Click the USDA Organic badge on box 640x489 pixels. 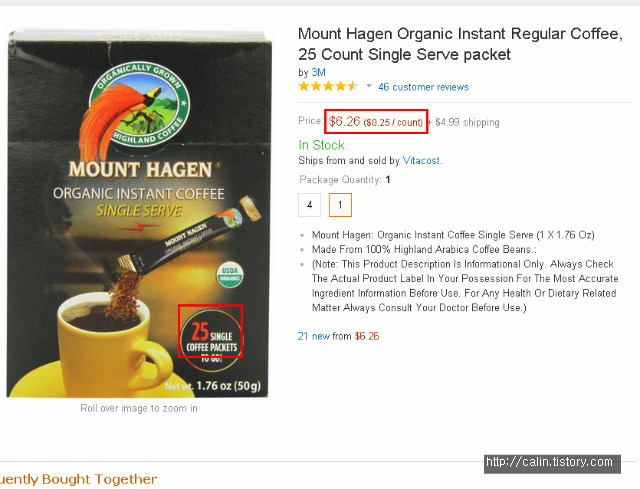point(230,274)
